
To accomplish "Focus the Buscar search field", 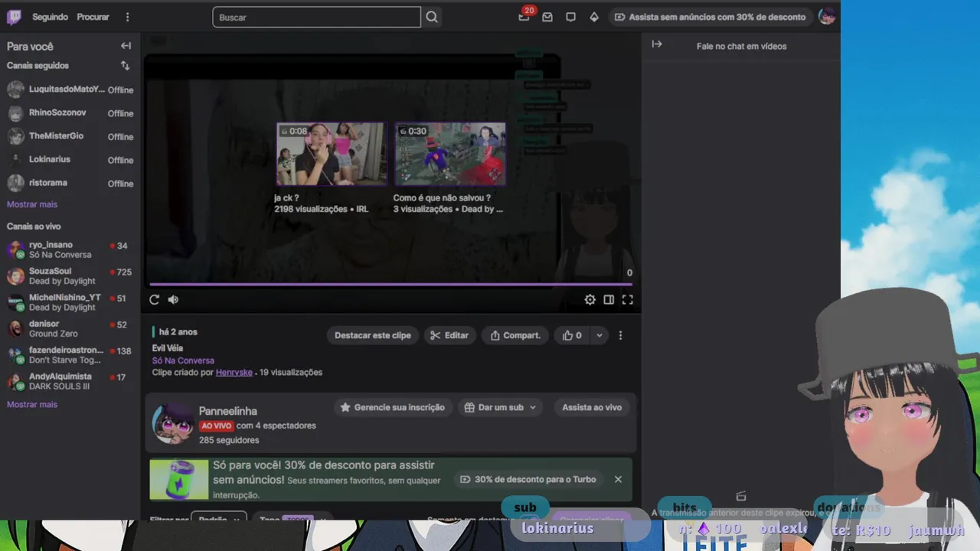I will 316,17.
